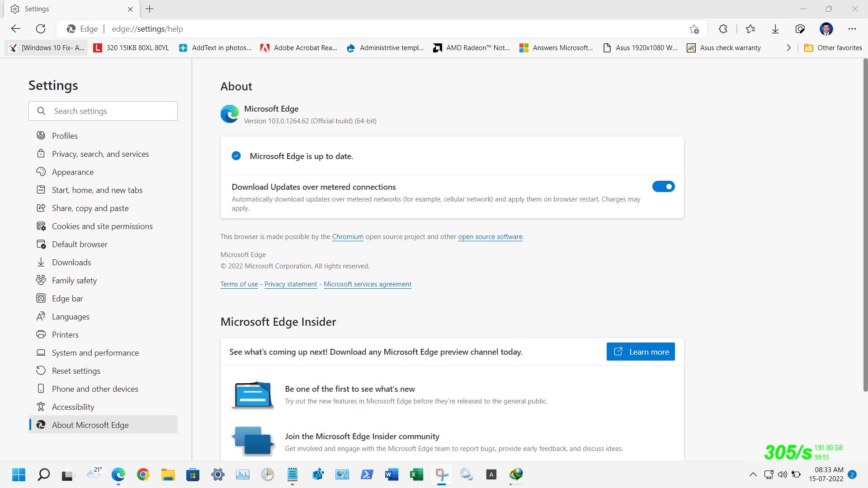
Task: Open Privacy, search, and services settings
Action: pos(100,154)
